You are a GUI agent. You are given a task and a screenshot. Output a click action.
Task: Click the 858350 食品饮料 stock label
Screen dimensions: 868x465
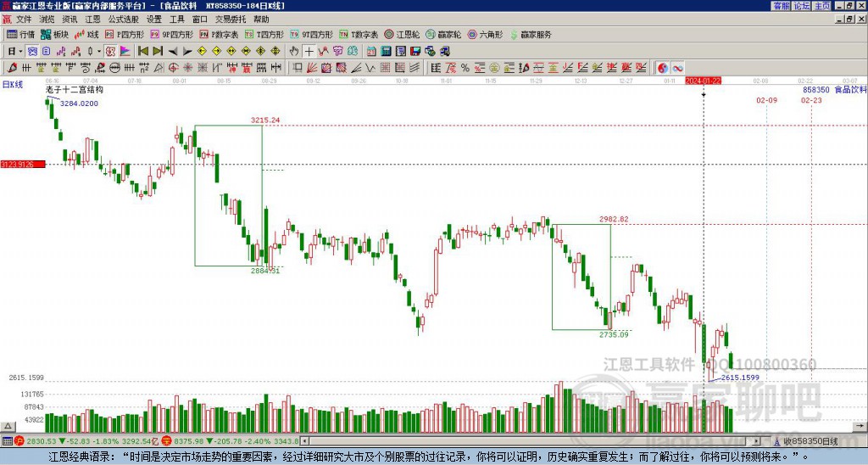pyautogui.click(x=834, y=89)
